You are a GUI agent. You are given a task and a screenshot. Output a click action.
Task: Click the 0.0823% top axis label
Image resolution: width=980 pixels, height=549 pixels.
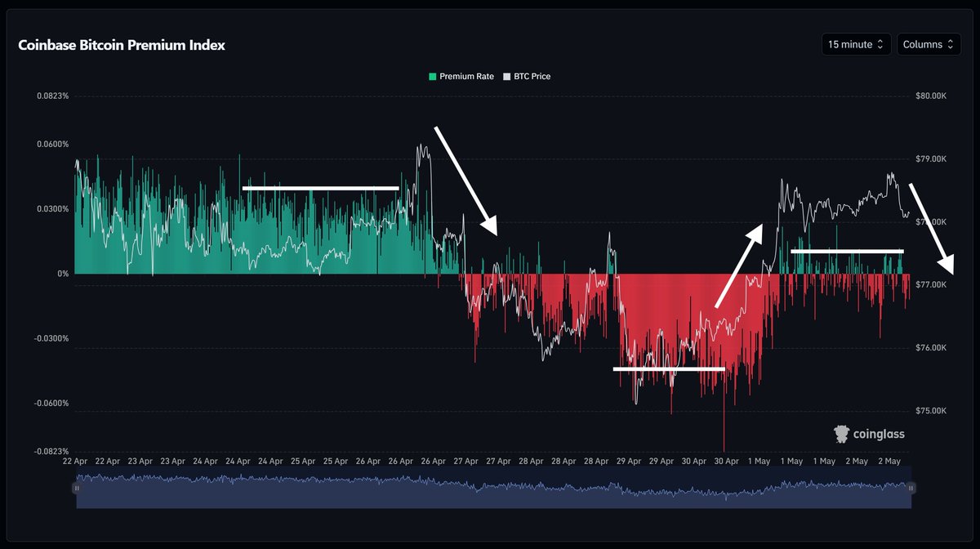pyautogui.click(x=52, y=96)
